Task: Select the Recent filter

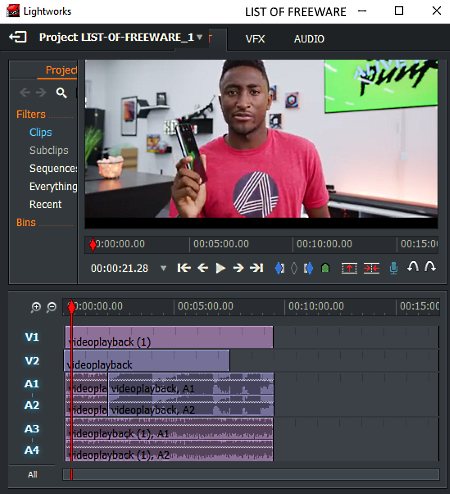Action: [45, 204]
